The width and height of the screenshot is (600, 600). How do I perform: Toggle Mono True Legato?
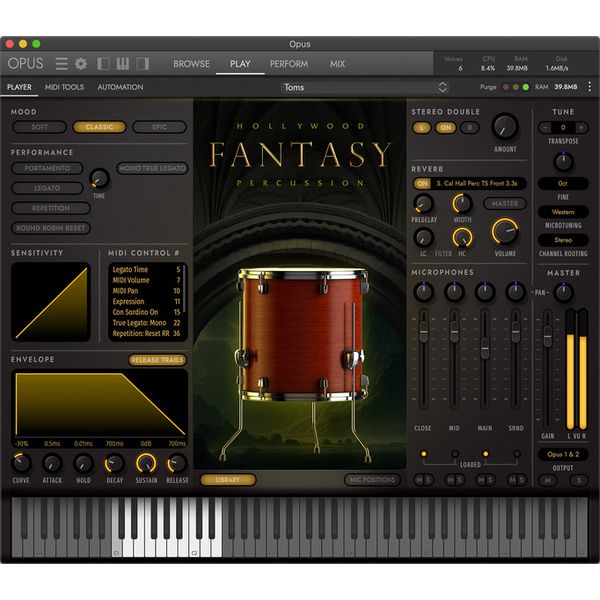(152, 168)
